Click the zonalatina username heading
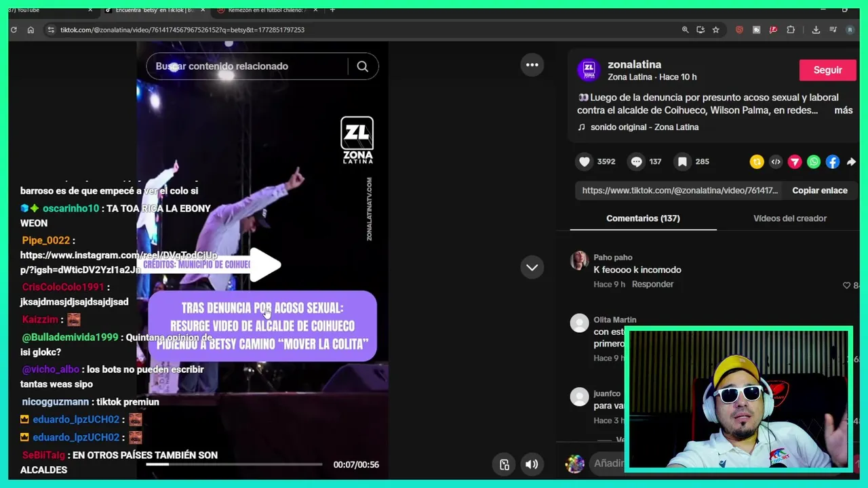 635,64
